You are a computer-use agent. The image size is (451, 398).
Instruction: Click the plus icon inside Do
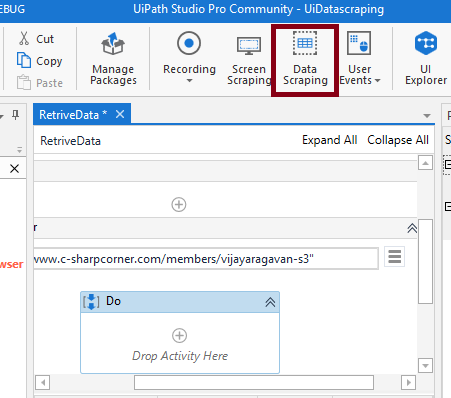pos(179,335)
